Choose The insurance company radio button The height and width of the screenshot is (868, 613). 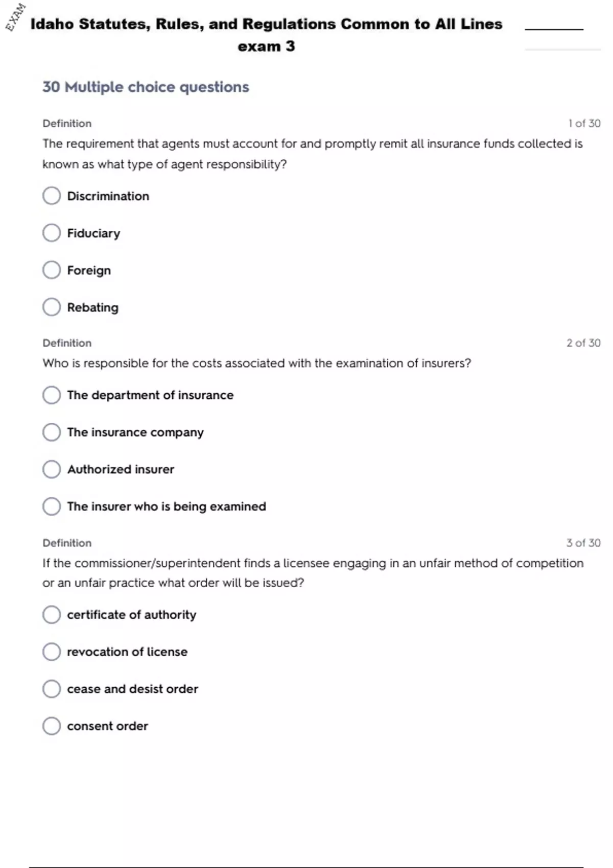click(52, 432)
